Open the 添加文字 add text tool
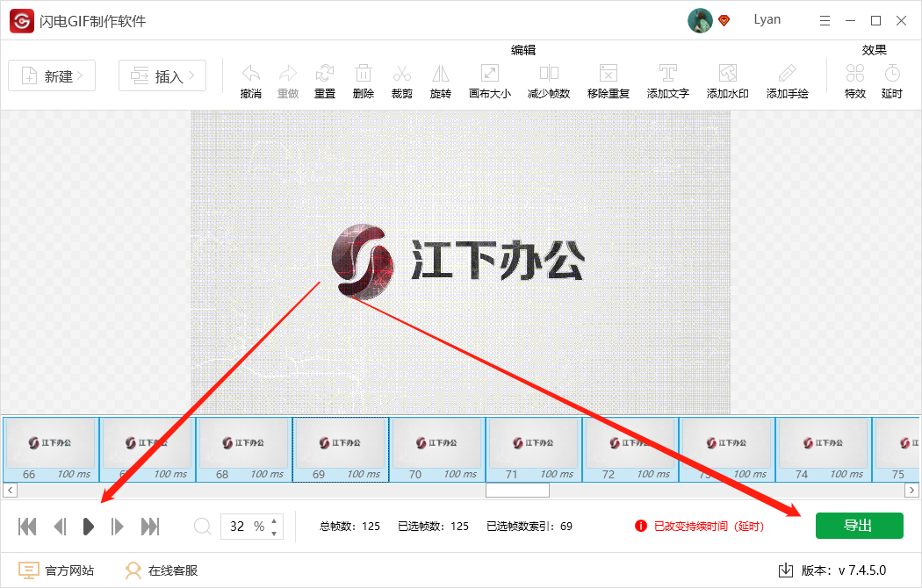Viewport: 922px width, 588px height. pos(667,74)
